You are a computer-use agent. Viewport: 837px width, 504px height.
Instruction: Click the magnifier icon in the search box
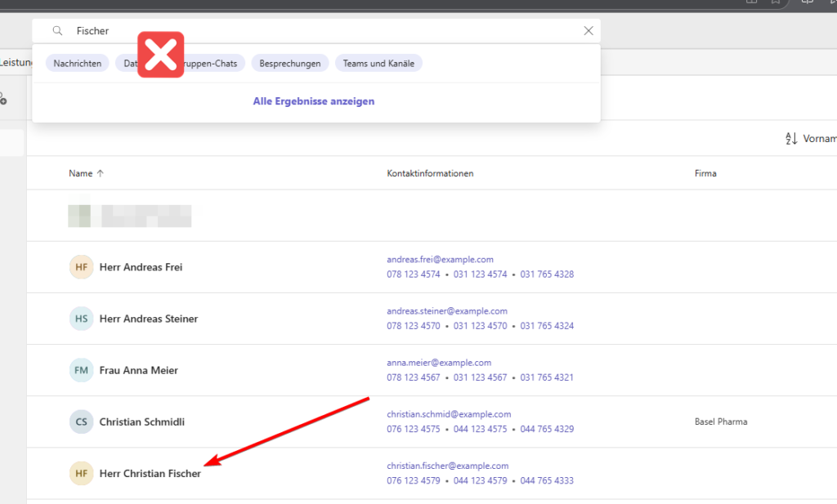coord(57,31)
